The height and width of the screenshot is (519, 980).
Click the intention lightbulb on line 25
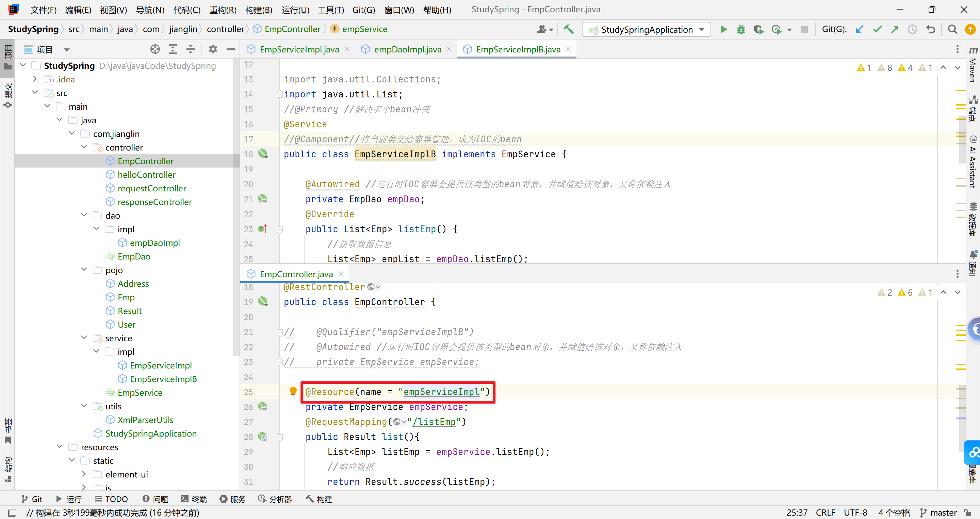pyautogui.click(x=293, y=391)
